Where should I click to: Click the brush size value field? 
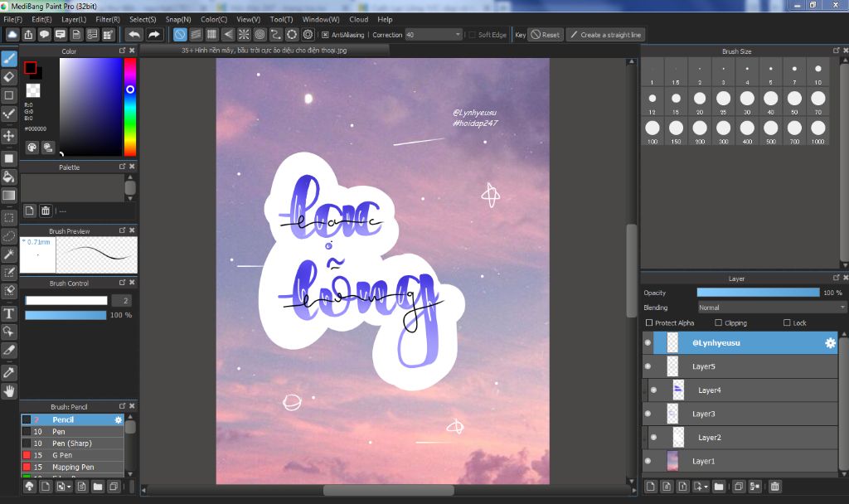(x=121, y=300)
